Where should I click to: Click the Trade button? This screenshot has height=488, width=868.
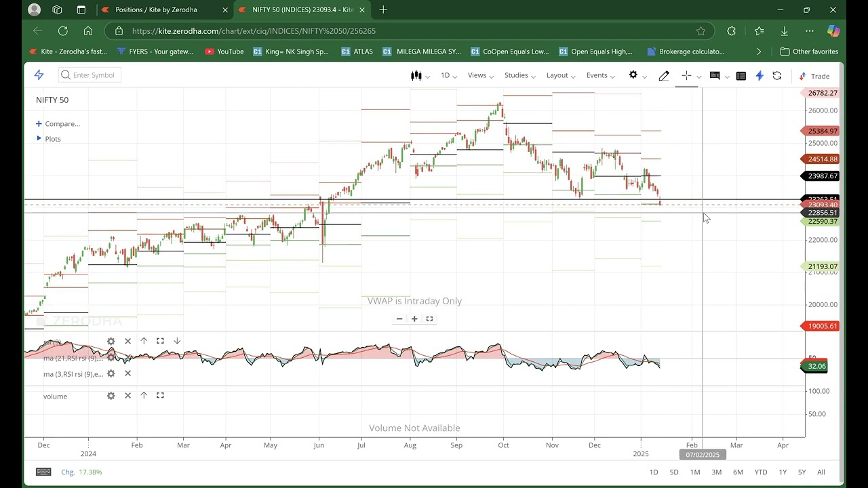814,76
